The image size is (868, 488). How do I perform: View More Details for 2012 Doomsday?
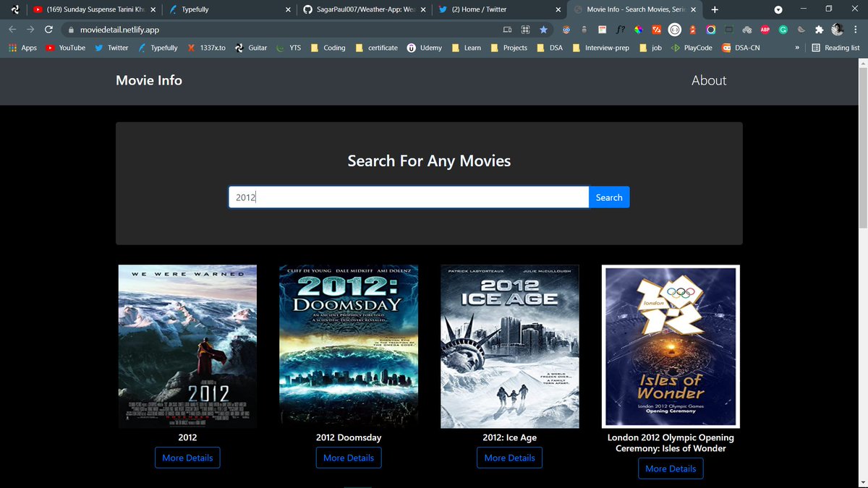pyautogui.click(x=349, y=458)
